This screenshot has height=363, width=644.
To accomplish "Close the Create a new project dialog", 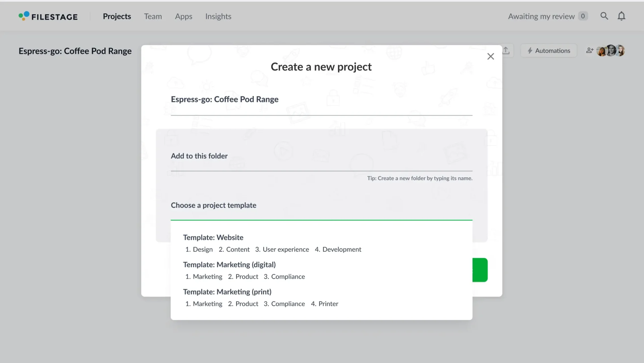I will click(x=490, y=56).
